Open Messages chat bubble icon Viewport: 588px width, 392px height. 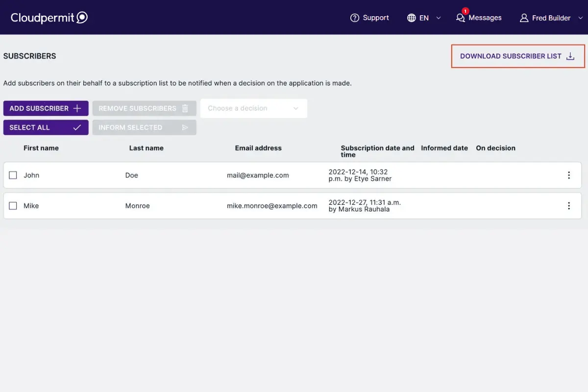[460, 18]
